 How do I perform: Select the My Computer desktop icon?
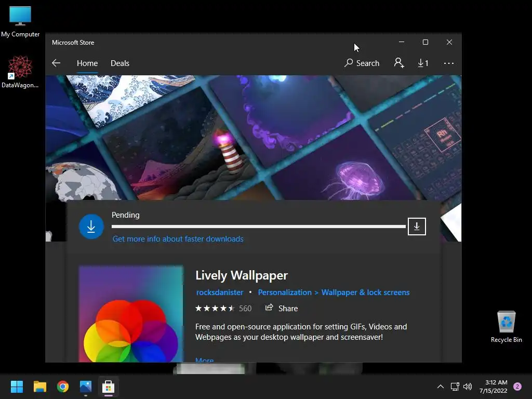tap(20, 21)
